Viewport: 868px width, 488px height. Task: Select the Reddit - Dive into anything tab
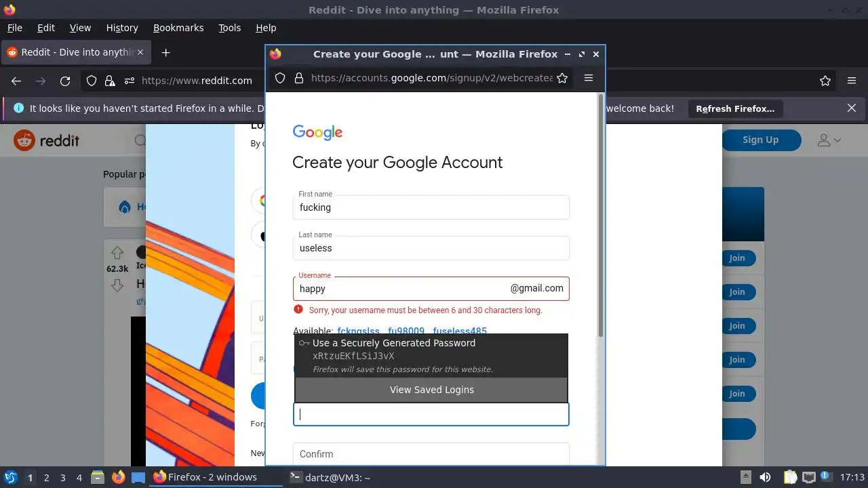click(75, 52)
